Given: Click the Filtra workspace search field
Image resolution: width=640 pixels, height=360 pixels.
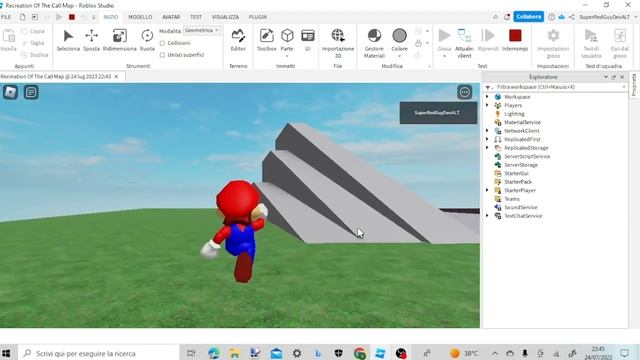Looking at the screenshot, I should tap(556, 87).
